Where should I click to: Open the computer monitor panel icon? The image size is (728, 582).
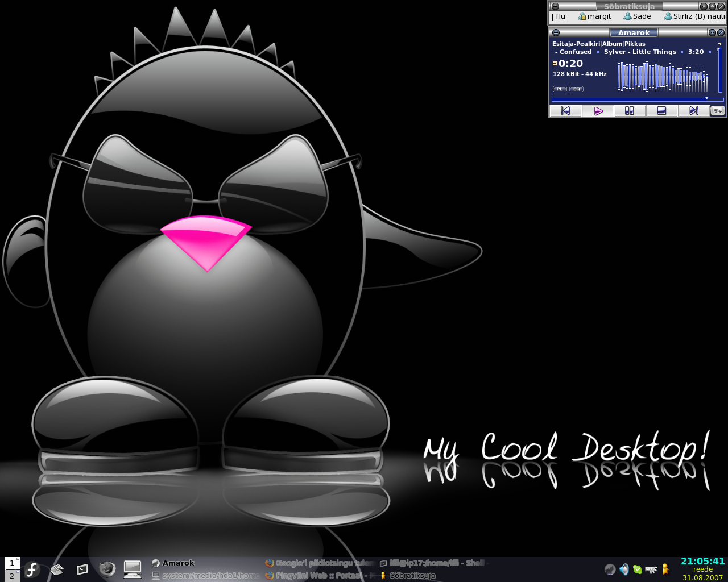(133, 569)
